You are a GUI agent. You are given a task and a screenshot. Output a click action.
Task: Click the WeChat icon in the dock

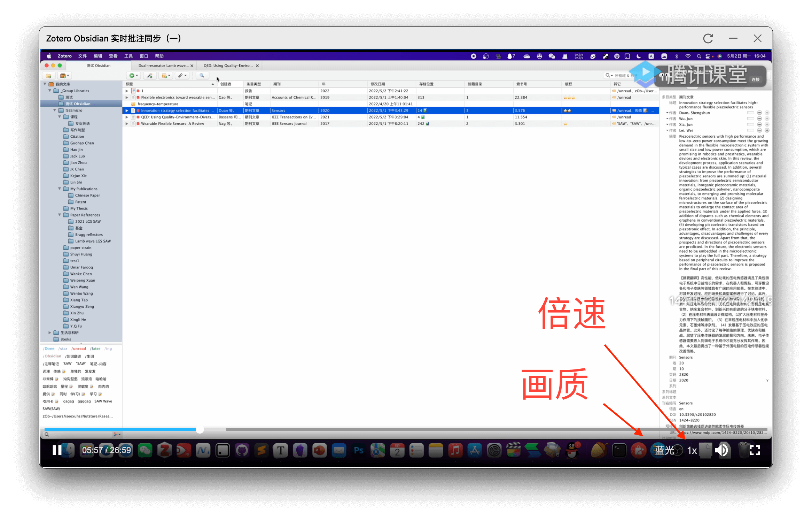point(145,450)
